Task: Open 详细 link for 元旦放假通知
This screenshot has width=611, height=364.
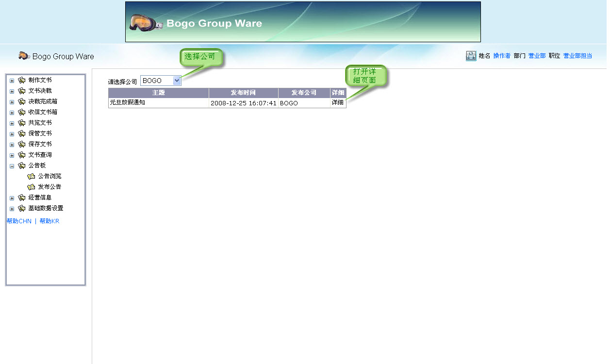Action: 338,102
